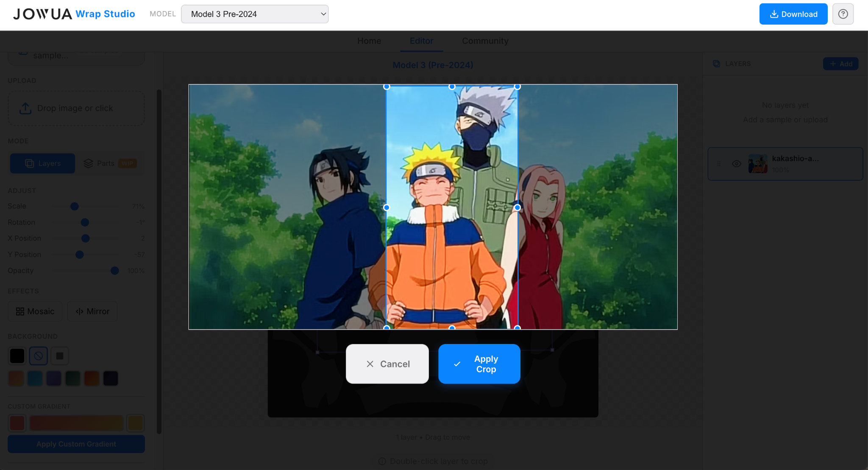Switch to Layers mode
The width and height of the screenshot is (868, 470).
tap(43, 163)
